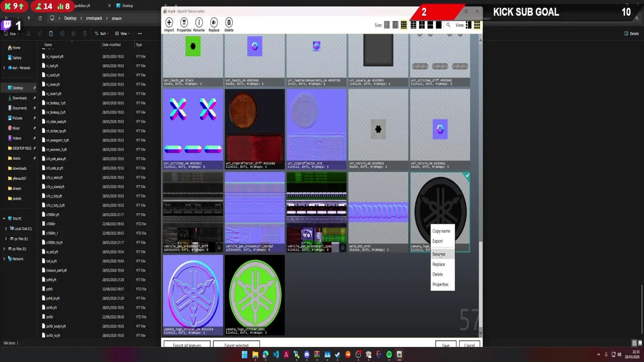This screenshot has width=644, height=362.
Task: Expand the Network tree node
Action: point(5,259)
